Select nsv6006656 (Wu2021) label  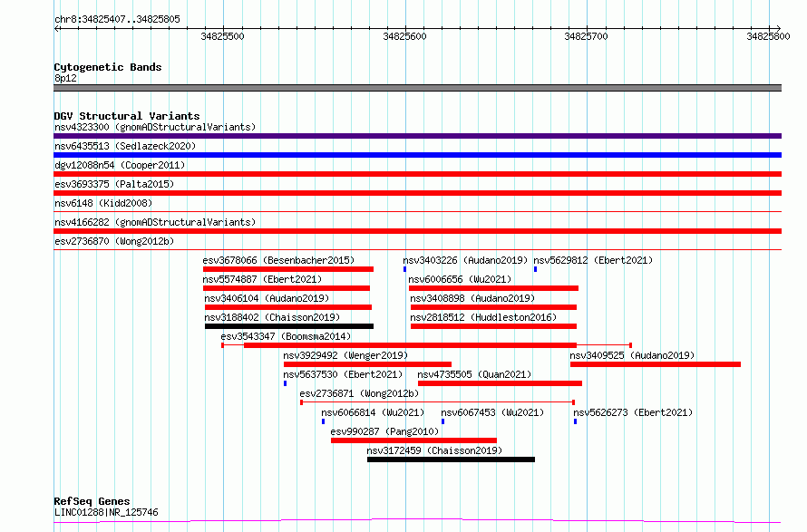pos(460,279)
